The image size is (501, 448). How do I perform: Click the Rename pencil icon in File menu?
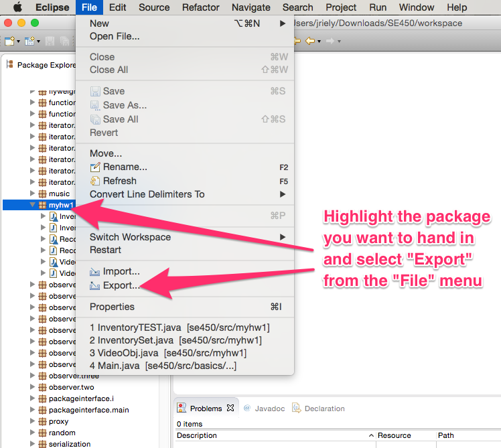click(95, 167)
